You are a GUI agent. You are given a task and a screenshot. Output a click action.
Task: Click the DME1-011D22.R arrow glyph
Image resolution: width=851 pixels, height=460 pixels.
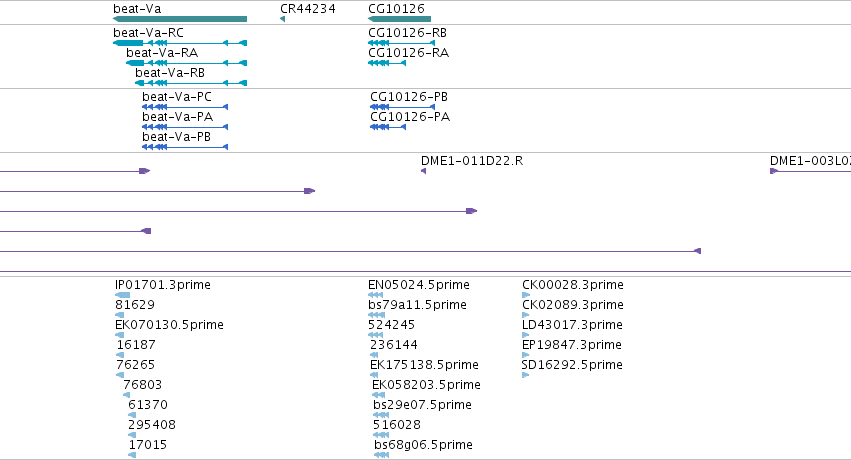(423, 171)
